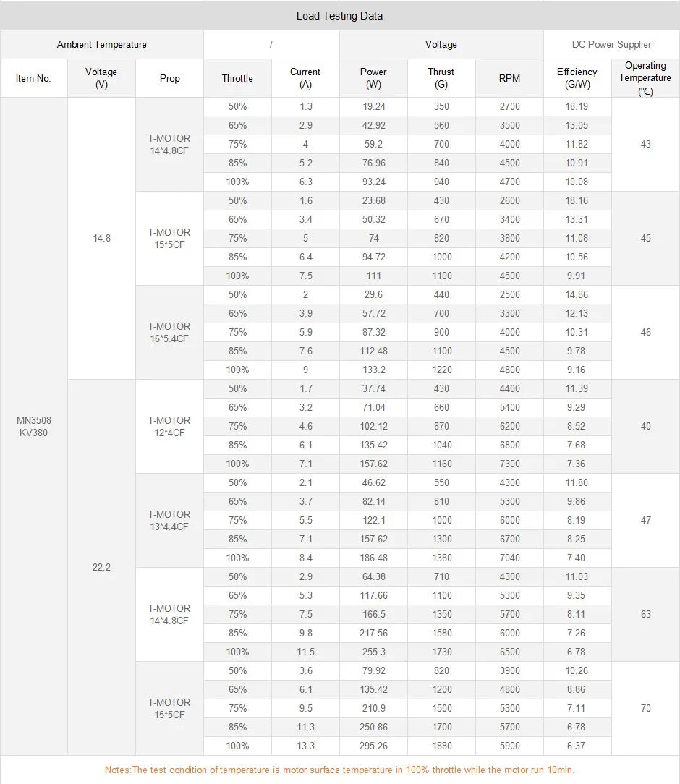Select the 14.8 voltage cell

click(x=102, y=238)
